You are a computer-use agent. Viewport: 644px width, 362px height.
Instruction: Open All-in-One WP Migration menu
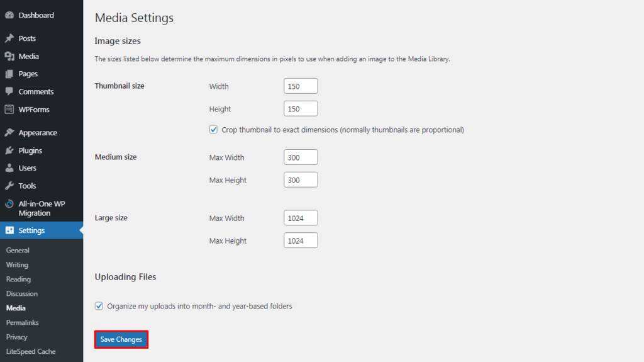coord(42,208)
